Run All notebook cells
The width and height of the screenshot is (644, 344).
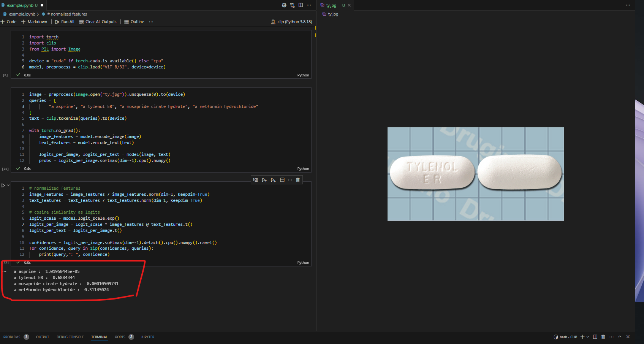[x=65, y=22]
